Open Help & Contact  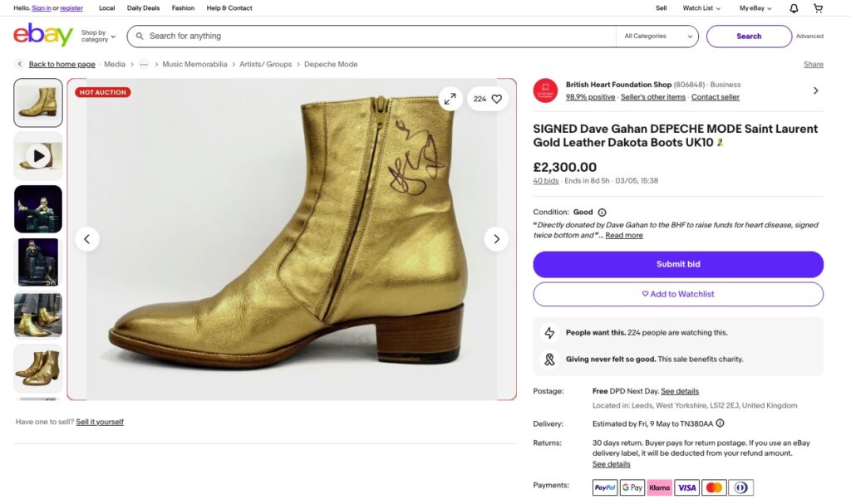point(229,8)
